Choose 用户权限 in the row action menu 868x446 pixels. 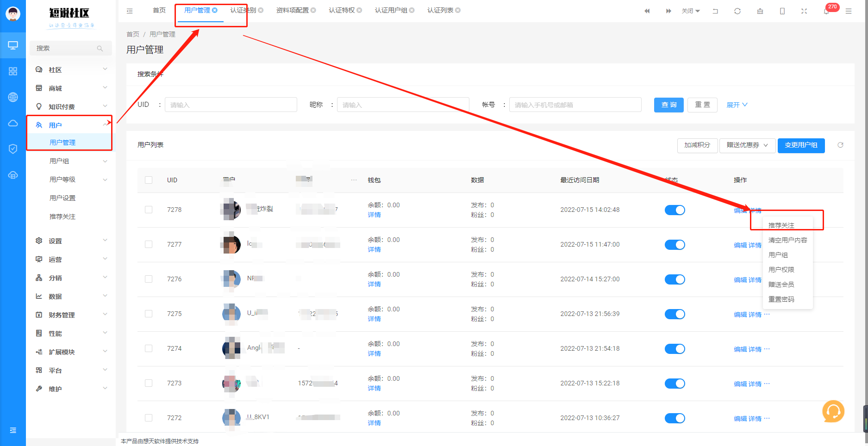(781, 270)
